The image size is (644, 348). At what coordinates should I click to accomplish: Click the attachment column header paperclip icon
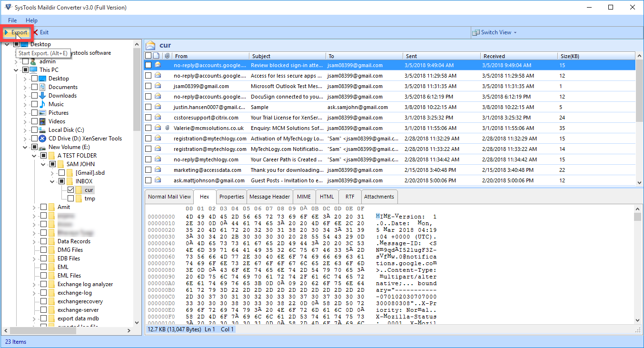(167, 56)
